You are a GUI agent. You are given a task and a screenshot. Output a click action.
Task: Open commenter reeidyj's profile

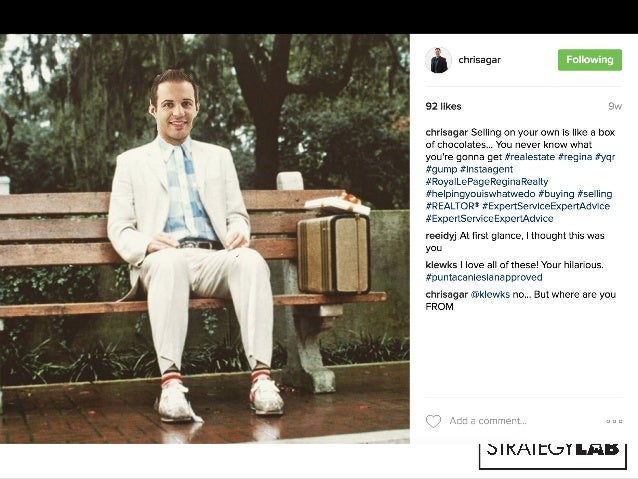441,236
